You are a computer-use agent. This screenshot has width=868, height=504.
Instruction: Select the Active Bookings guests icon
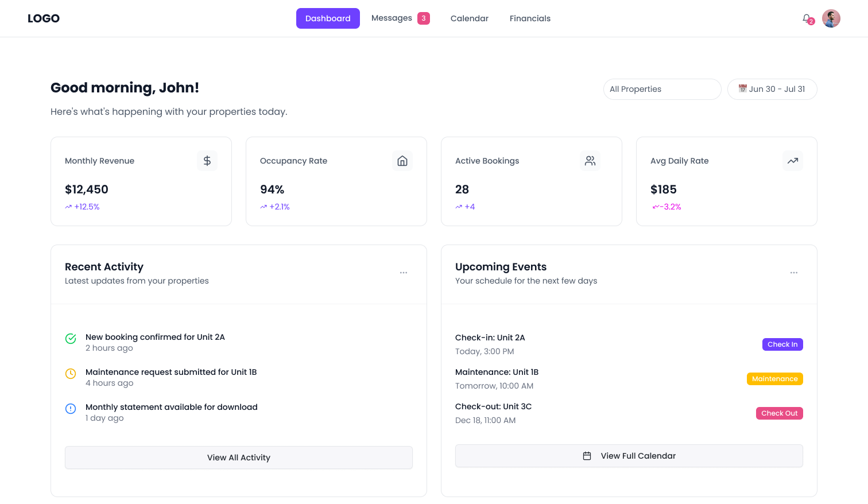pyautogui.click(x=590, y=161)
